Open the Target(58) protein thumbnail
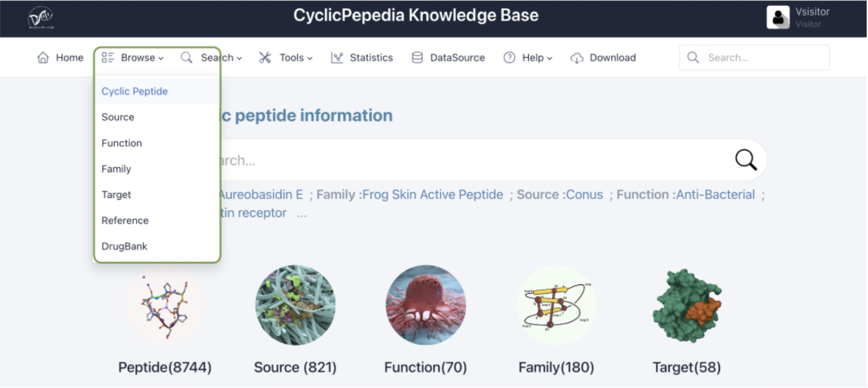Screen dimensions: 868x388 [x=687, y=305]
